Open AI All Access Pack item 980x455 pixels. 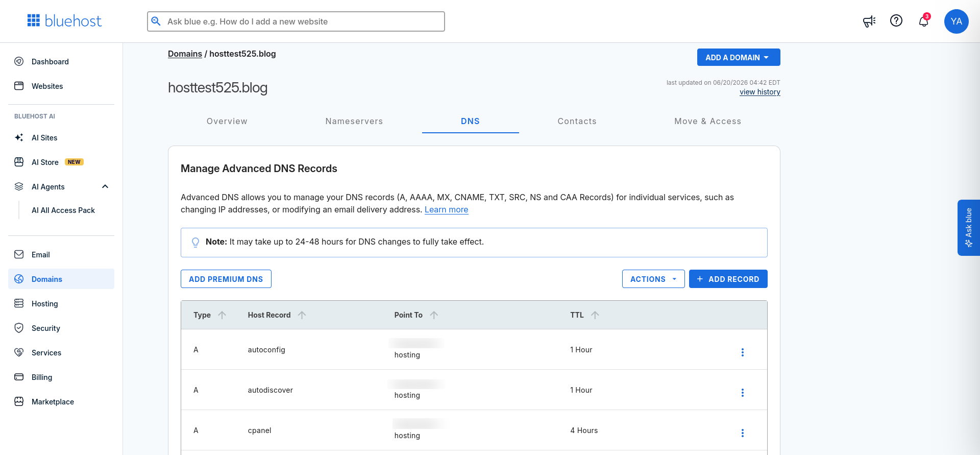tap(63, 210)
